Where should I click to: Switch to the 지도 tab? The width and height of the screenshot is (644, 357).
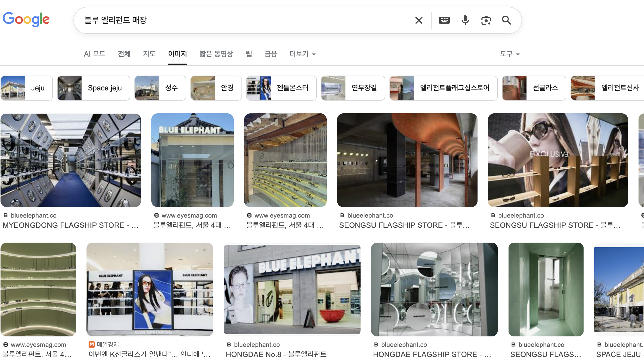(x=149, y=54)
